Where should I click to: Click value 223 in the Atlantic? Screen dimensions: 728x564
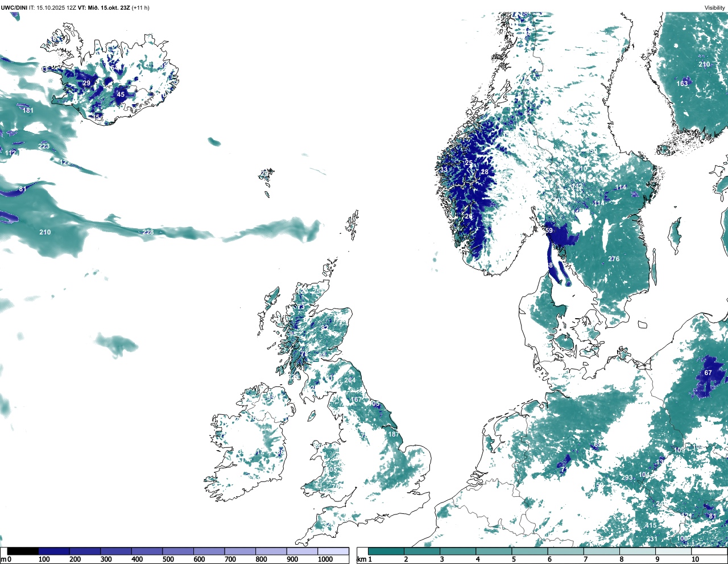44,146
